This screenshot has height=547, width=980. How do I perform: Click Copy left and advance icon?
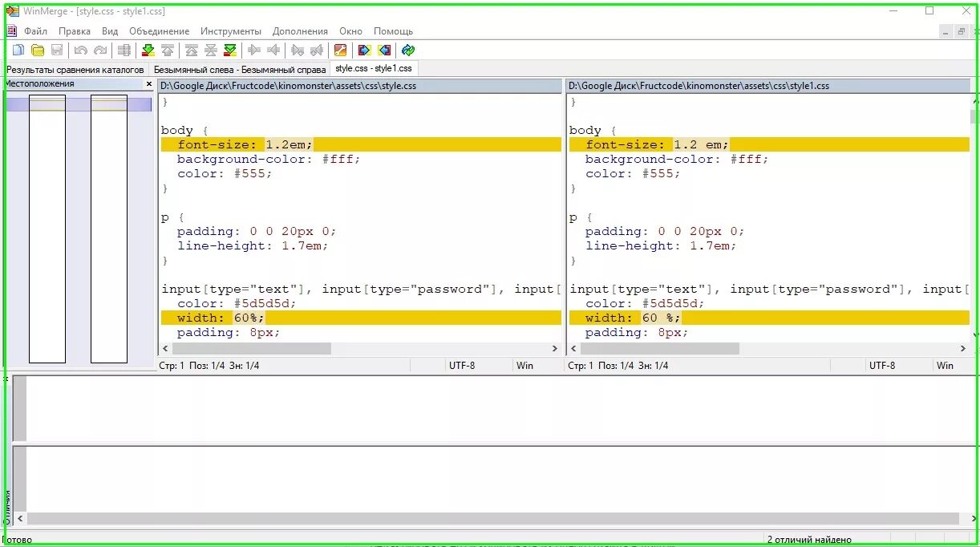(x=317, y=51)
